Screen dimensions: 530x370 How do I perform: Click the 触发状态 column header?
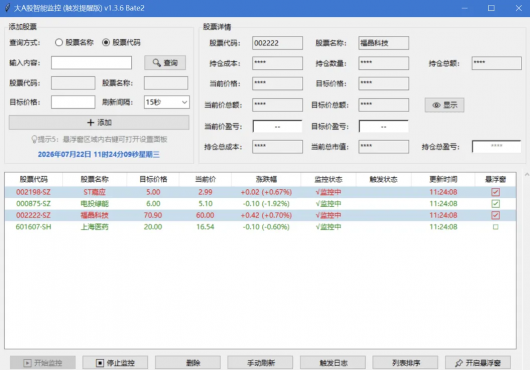click(383, 179)
